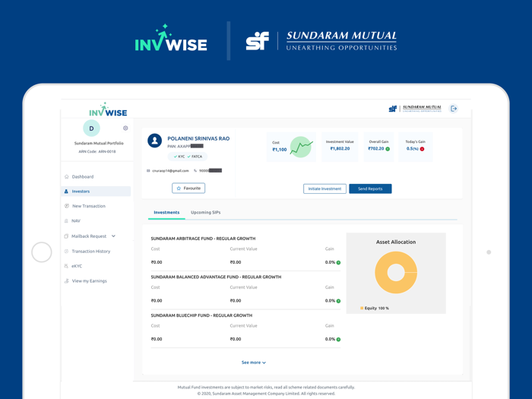Image resolution: width=532 pixels, height=399 pixels.
Task: Click the Sundaram Bluechip Fund title
Action: 201,315
